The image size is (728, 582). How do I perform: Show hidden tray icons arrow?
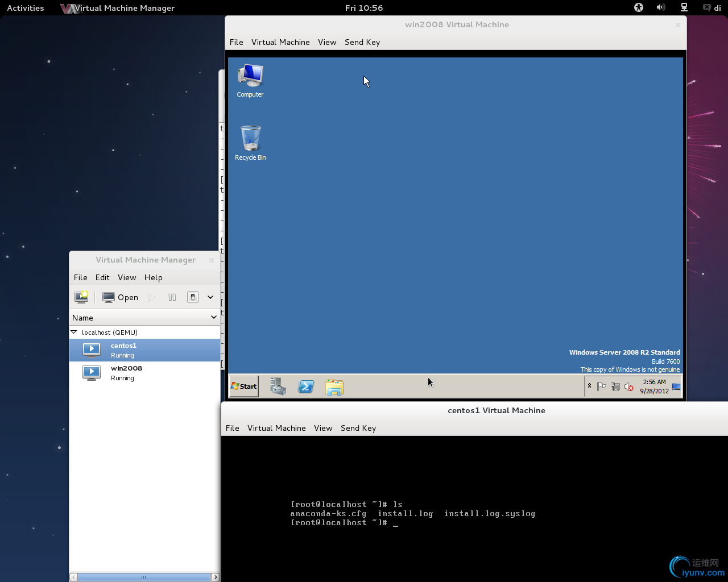pyautogui.click(x=589, y=386)
